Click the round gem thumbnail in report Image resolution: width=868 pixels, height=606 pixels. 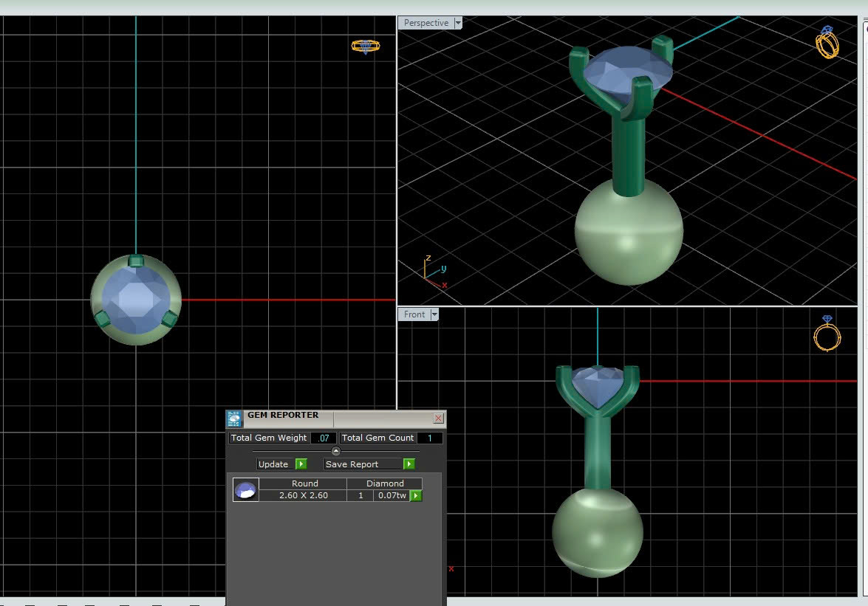pyautogui.click(x=245, y=490)
